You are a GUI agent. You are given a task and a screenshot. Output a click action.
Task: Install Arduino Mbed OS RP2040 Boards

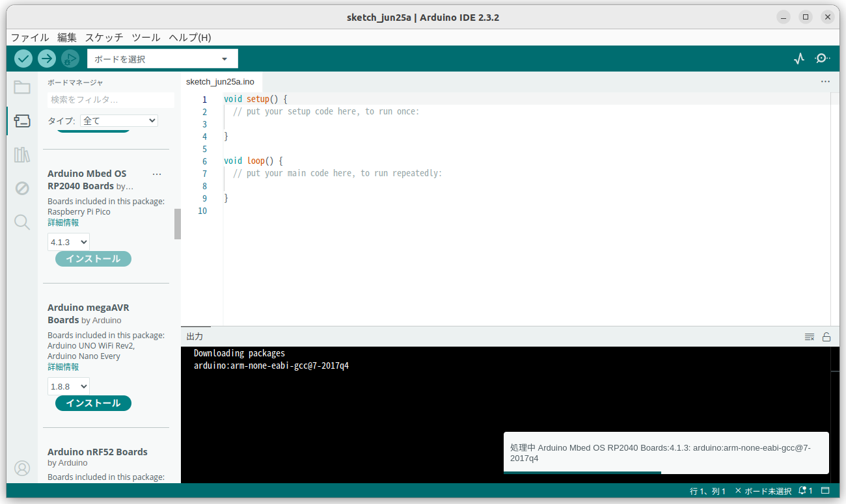[92, 258]
